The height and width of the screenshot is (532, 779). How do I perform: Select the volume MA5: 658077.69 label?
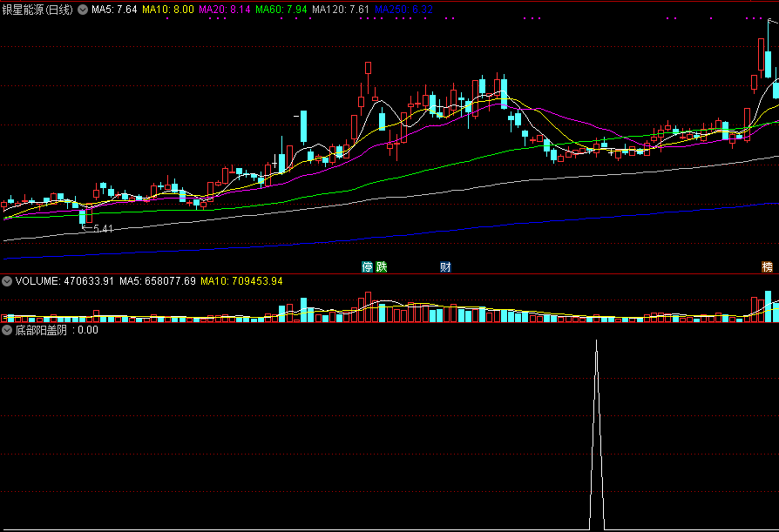[x=158, y=281]
